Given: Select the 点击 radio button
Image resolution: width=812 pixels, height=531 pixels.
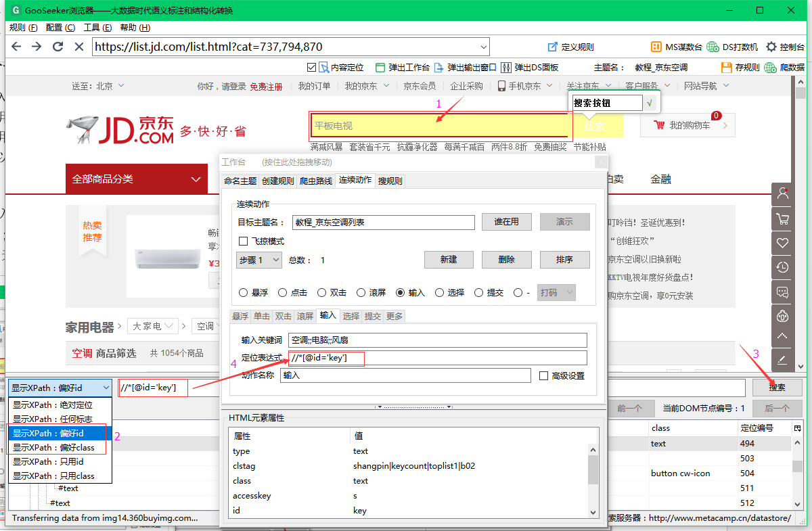Looking at the screenshot, I should [x=283, y=293].
